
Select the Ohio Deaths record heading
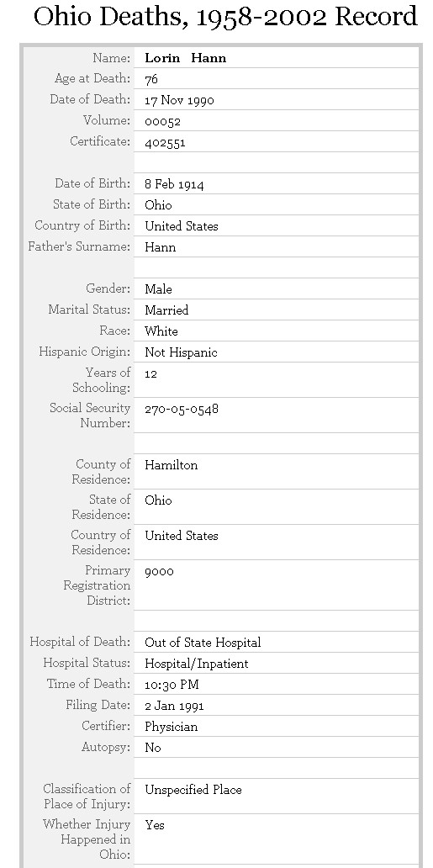(x=225, y=17)
